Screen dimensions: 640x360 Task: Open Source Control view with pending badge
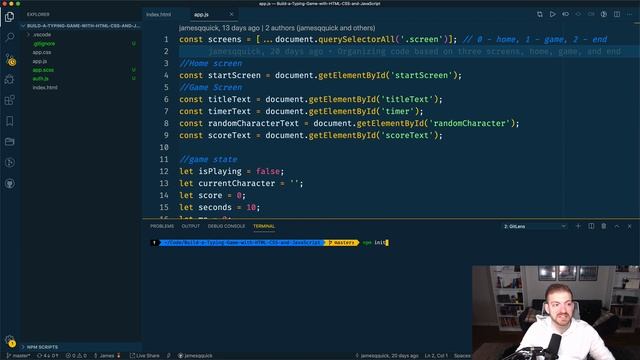tap(10, 60)
